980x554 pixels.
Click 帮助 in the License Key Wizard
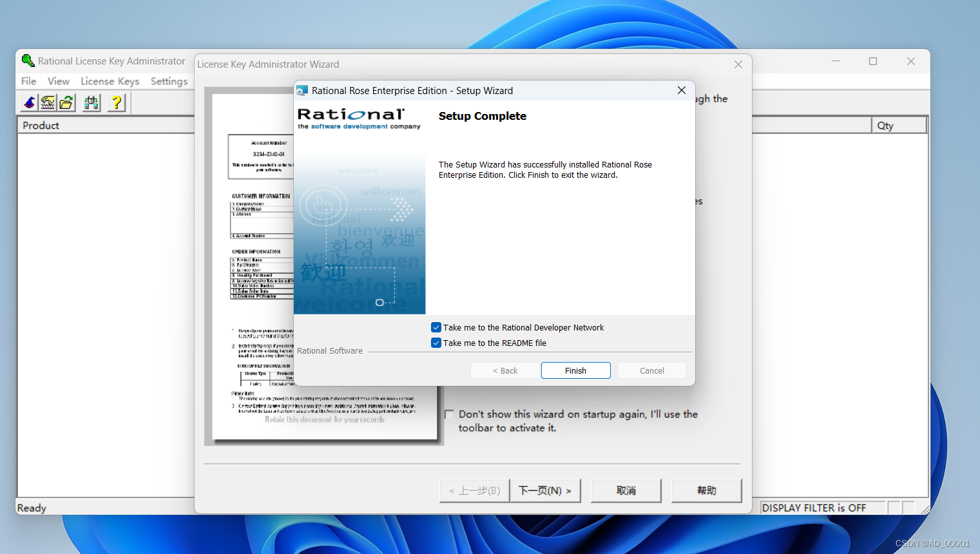click(706, 490)
